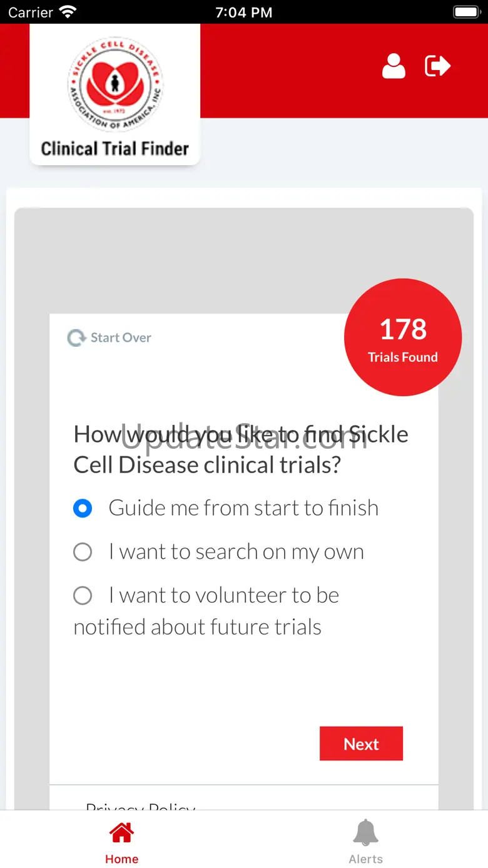Viewport: 488px width, 868px height.
Task: Select the volunteer for future trials radio button
Action: [x=83, y=595]
